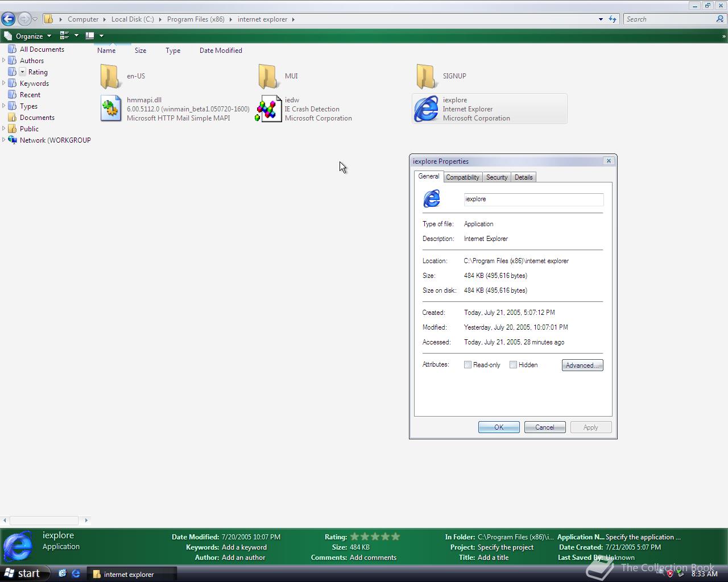Select Documents in the navigation pane
The width and height of the screenshot is (728, 582).
[x=37, y=118]
